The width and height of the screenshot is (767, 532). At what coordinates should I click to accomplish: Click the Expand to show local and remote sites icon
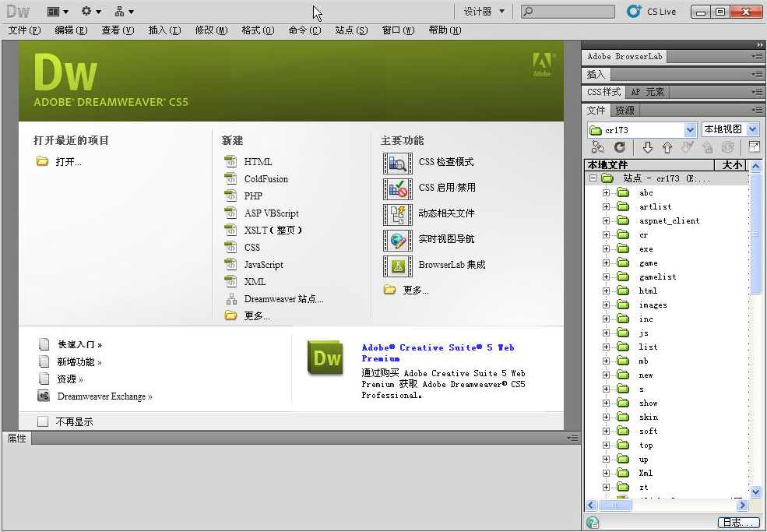click(x=755, y=146)
